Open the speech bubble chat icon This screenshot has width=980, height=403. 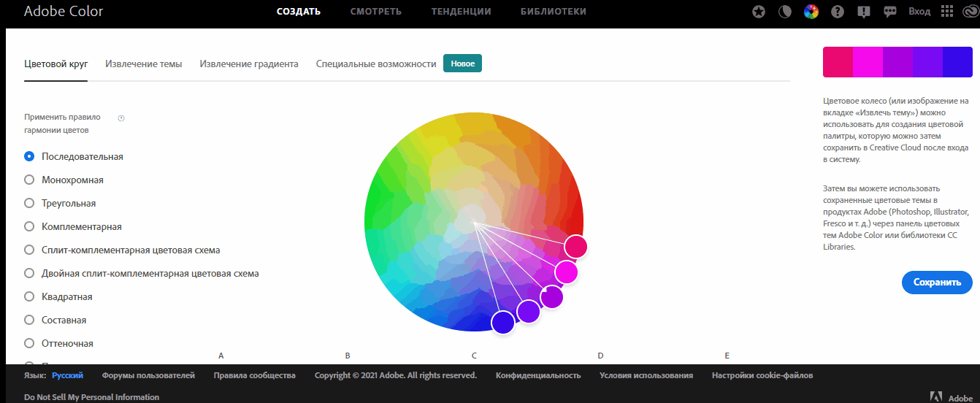(x=890, y=12)
